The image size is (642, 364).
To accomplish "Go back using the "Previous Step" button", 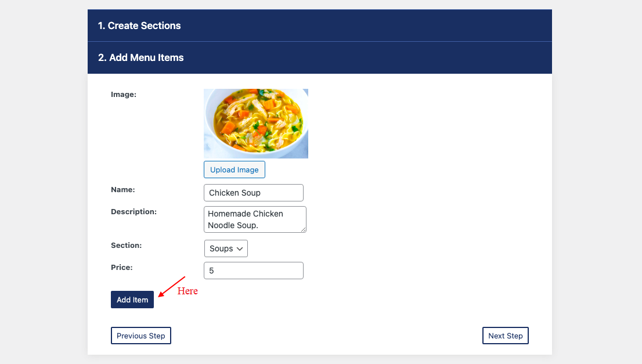I will pos(140,336).
